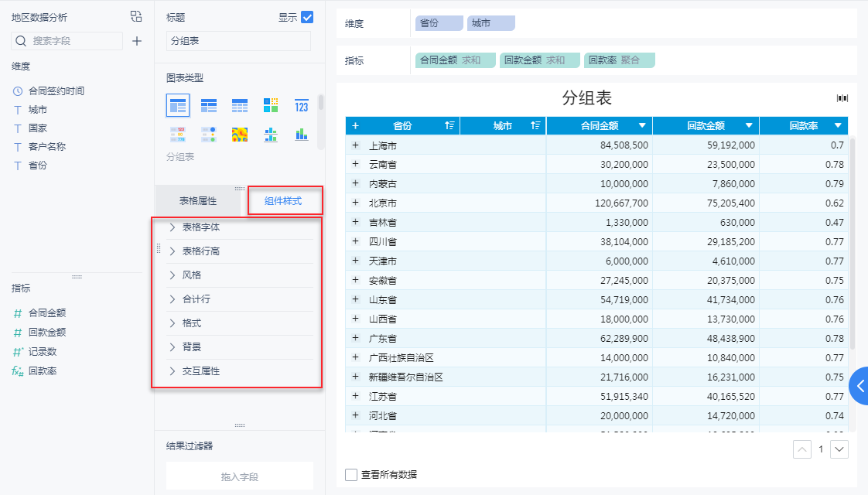Open the 回款金额 column header dropdown
Viewport: 868px width, 495px height.
point(749,126)
